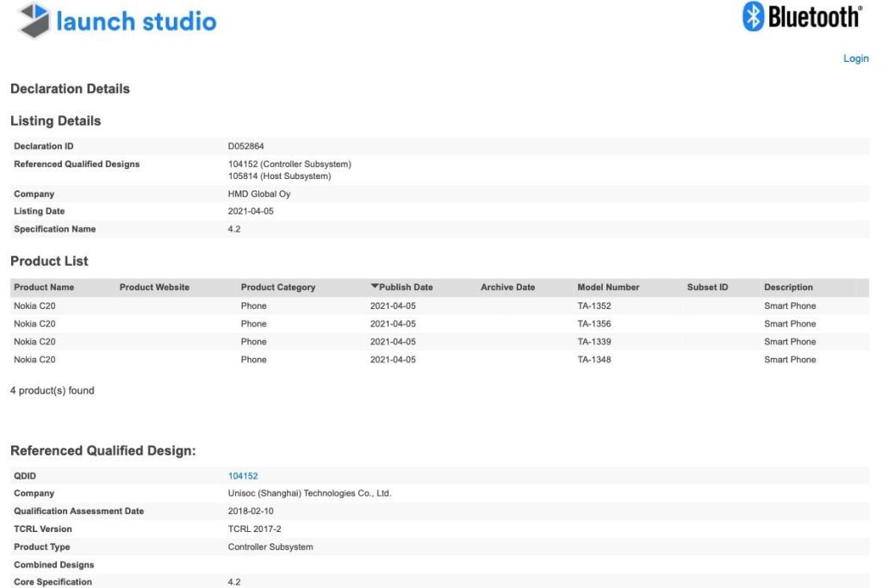882x588 pixels.
Task: Click the Subset ID column header
Action: tap(708, 288)
